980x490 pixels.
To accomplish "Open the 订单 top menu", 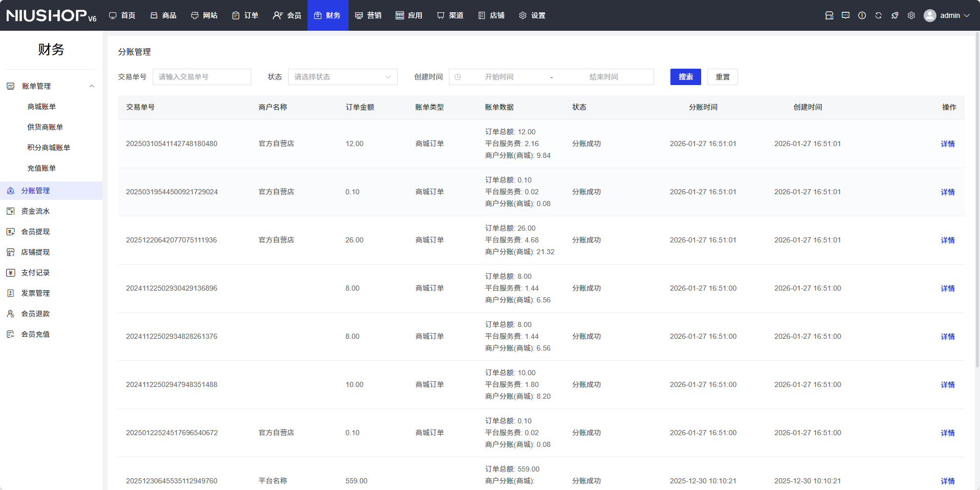I will tap(246, 15).
